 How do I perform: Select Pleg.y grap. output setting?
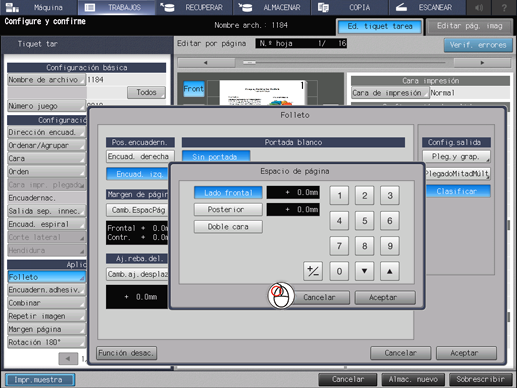coord(456,156)
